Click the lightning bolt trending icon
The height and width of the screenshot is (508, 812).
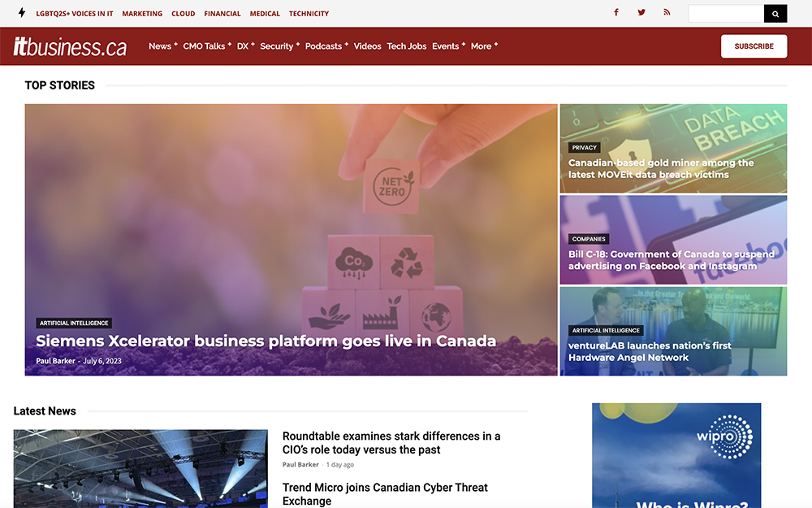point(21,13)
